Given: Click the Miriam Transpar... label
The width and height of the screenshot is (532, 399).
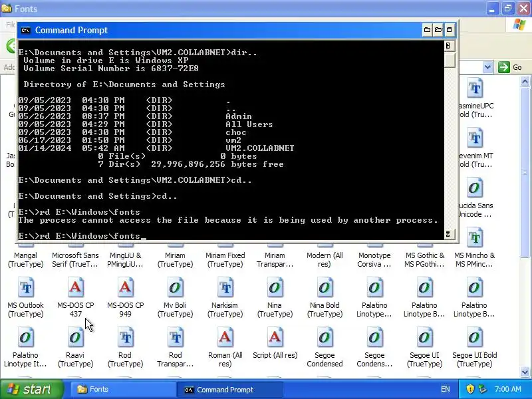Looking at the screenshot, I should (x=275, y=260).
